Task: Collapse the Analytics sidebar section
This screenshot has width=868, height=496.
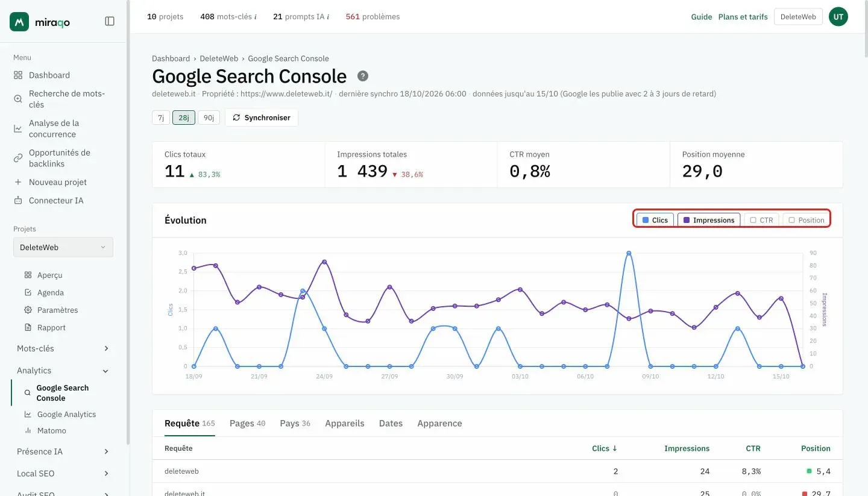Action: click(63, 371)
